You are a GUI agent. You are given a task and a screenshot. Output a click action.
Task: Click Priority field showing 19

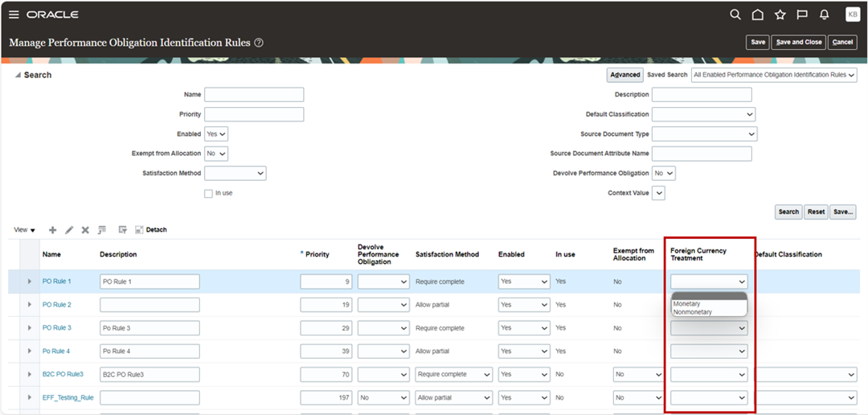point(326,305)
